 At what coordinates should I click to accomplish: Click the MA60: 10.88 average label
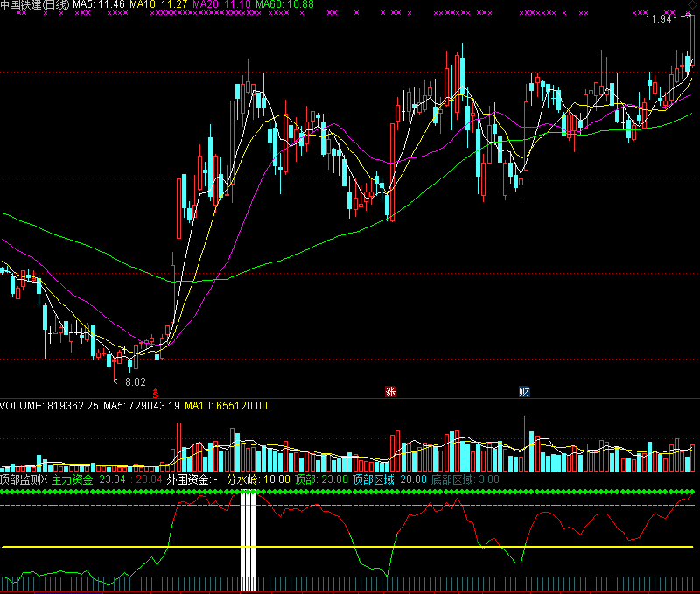tap(285, 4)
